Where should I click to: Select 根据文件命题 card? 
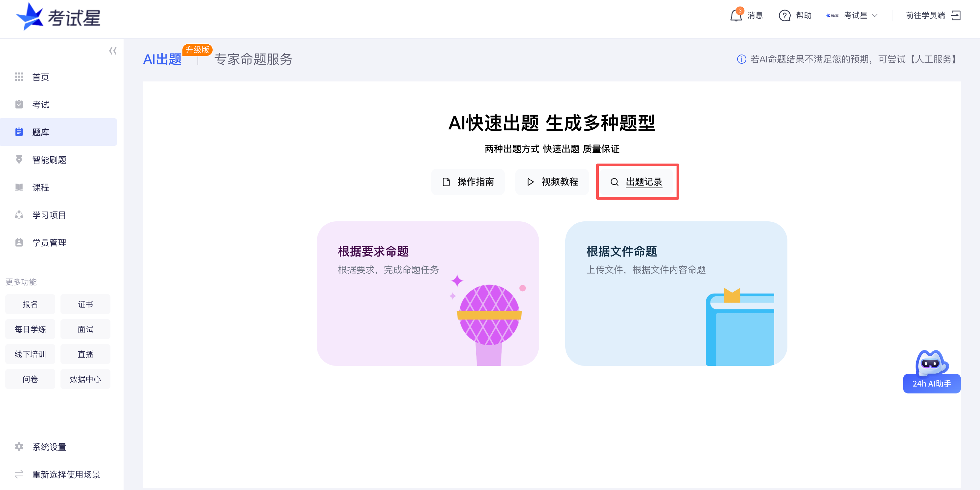(676, 293)
